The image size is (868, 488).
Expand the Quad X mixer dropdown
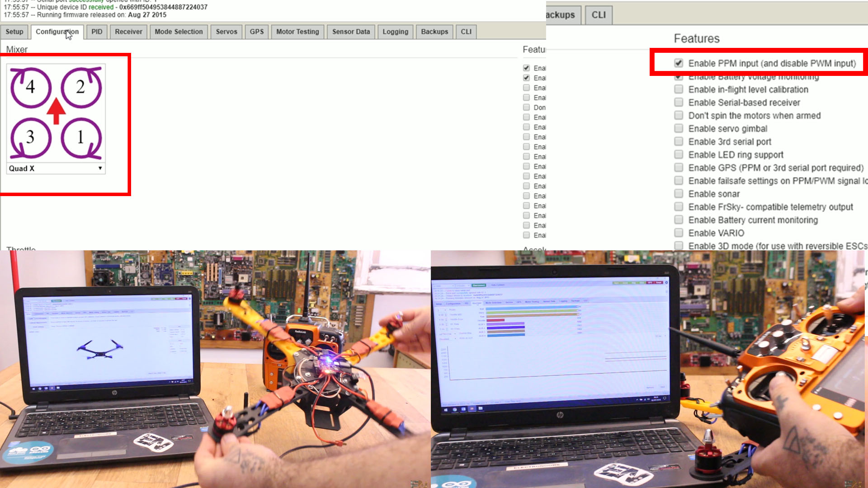[56, 169]
